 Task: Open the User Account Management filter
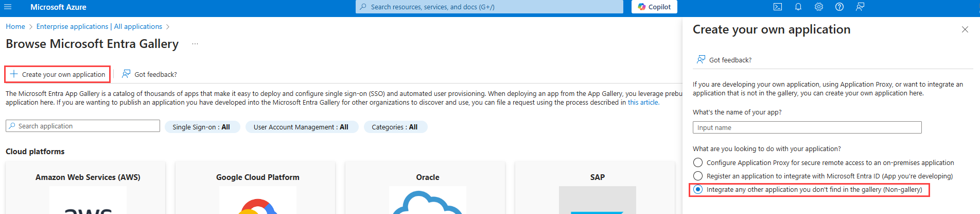(x=301, y=127)
